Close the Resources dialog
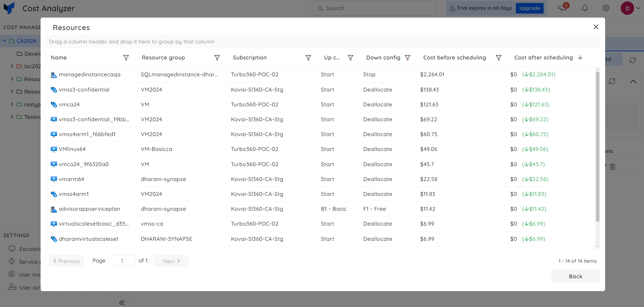The width and height of the screenshot is (644, 307). 596,27
